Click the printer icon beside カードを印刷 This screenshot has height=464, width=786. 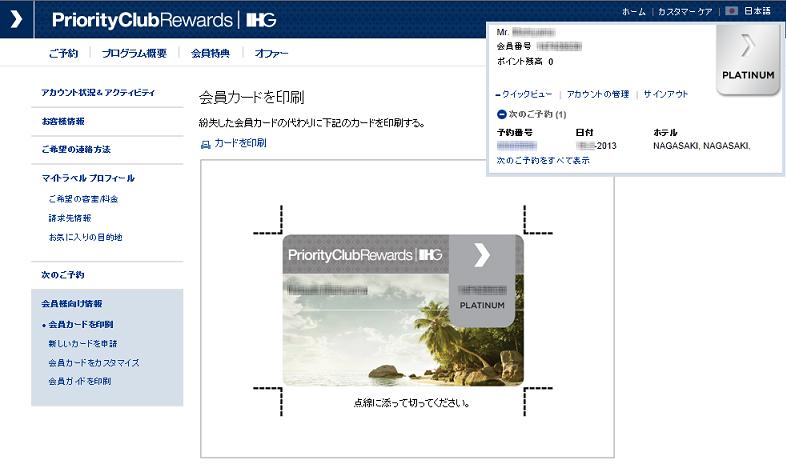206,144
